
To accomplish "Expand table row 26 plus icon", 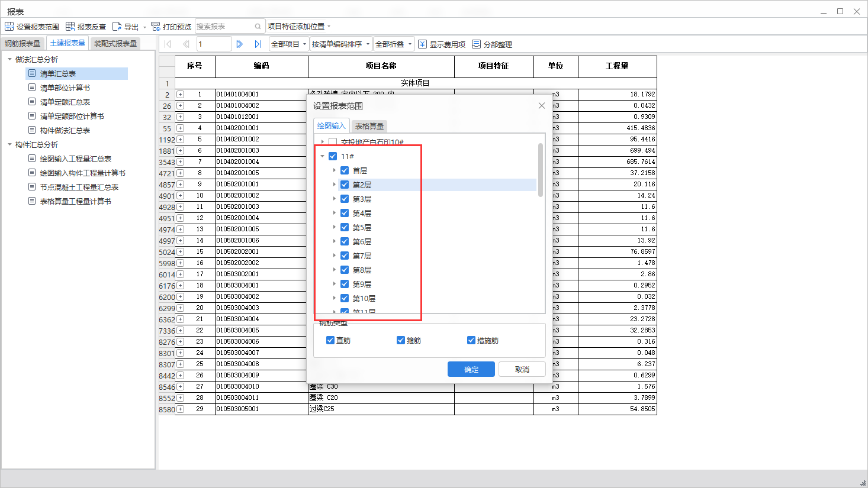I will pos(180,106).
